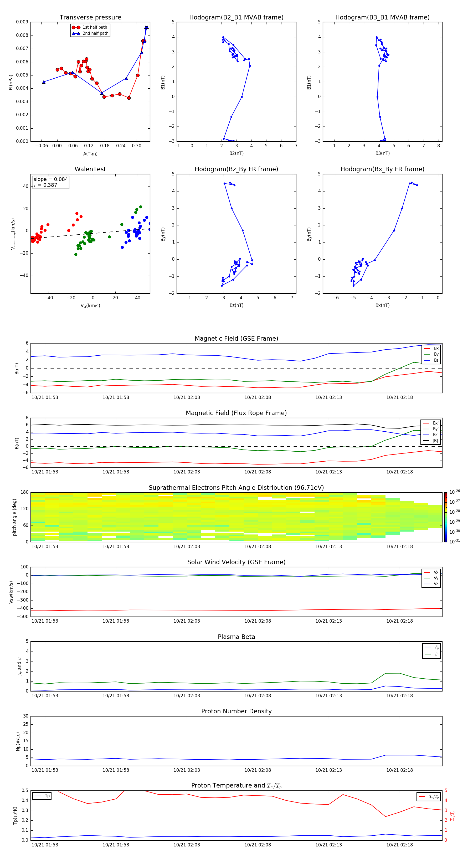Click "Bx'" in the Flux Rope legend

tap(436, 423)
